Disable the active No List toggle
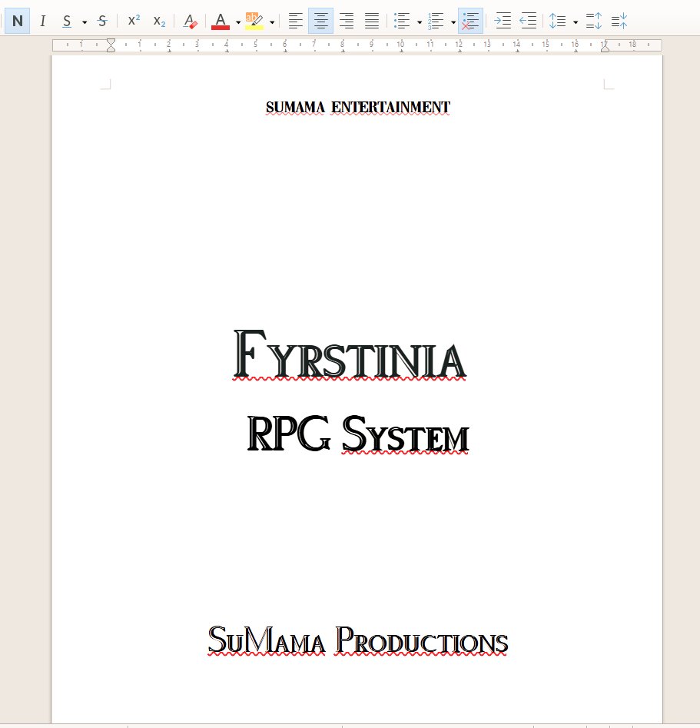 click(470, 21)
